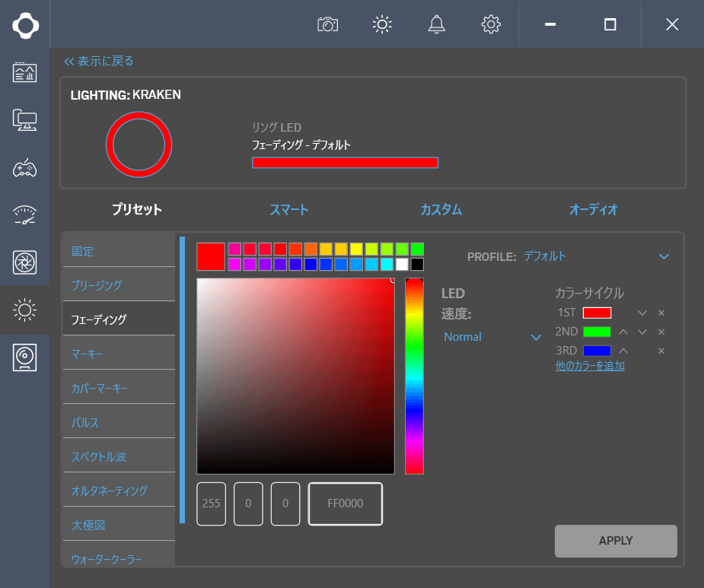
Task: Move the 3RD color up
Action: 623,351
